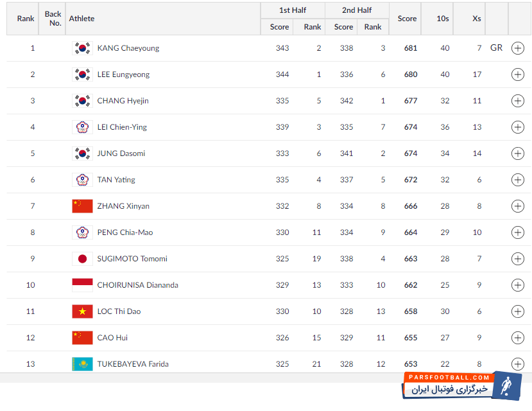Click the Xs column header

(x=476, y=19)
